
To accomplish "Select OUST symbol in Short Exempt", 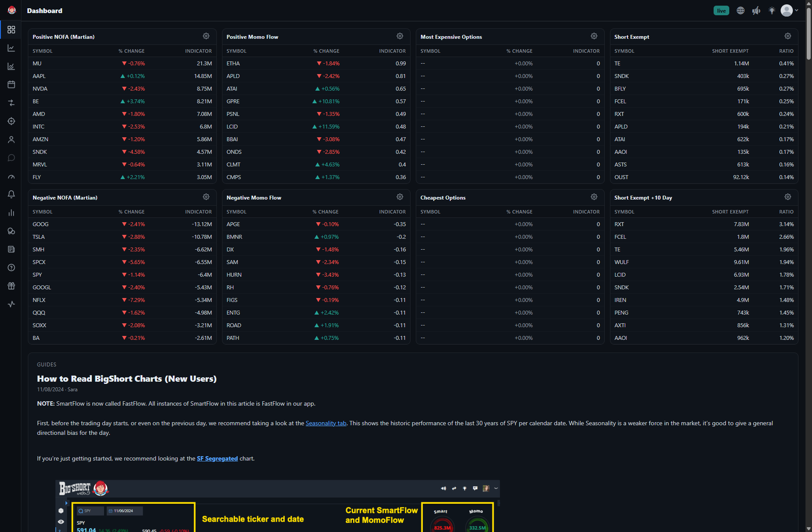I will point(621,177).
